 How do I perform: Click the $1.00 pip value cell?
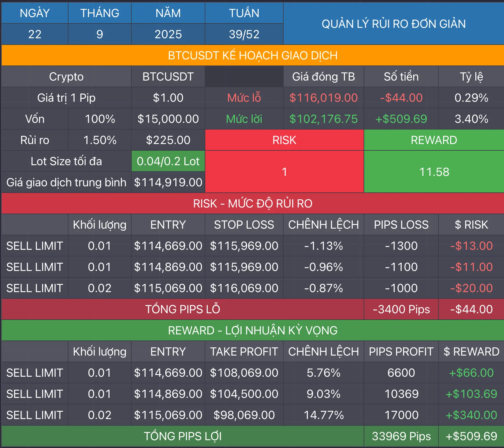point(168,98)
